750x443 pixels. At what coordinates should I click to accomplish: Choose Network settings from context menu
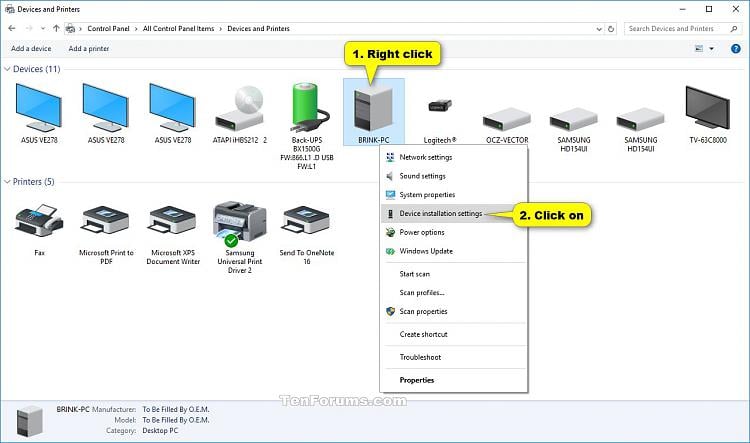pyautogui.click(x=453, y=157)
